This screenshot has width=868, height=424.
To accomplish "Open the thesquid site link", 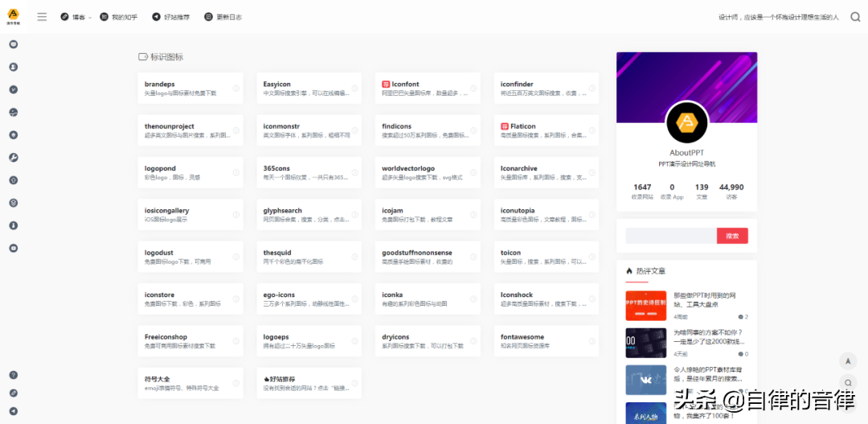I will pos(309,257).
